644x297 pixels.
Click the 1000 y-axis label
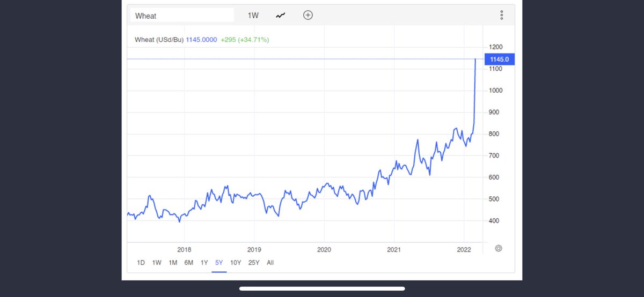(495, 91)
